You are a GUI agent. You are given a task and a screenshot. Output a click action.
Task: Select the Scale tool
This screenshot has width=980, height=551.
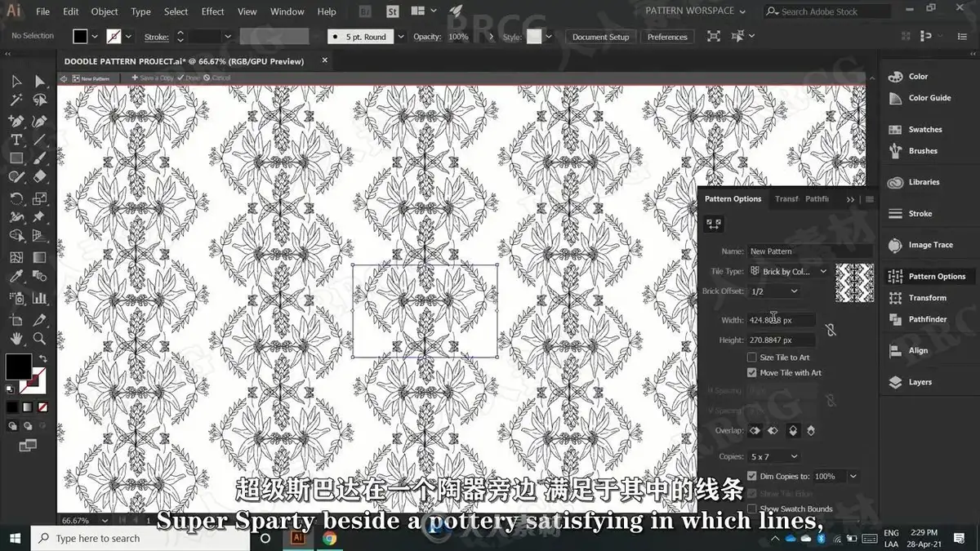(39, 198)
